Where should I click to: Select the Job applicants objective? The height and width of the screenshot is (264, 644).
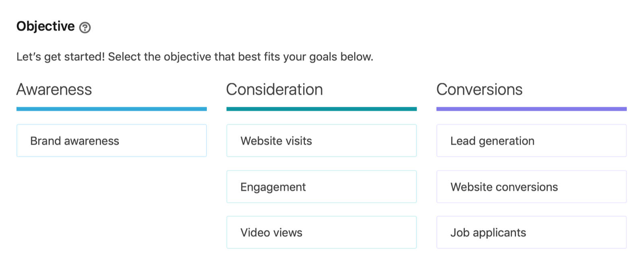point(531,232)
